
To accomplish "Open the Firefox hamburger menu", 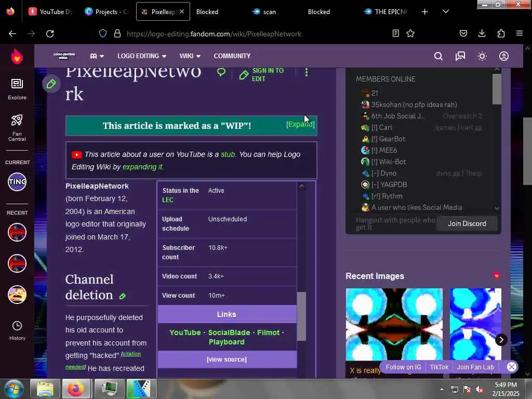I will coord(519,33).
